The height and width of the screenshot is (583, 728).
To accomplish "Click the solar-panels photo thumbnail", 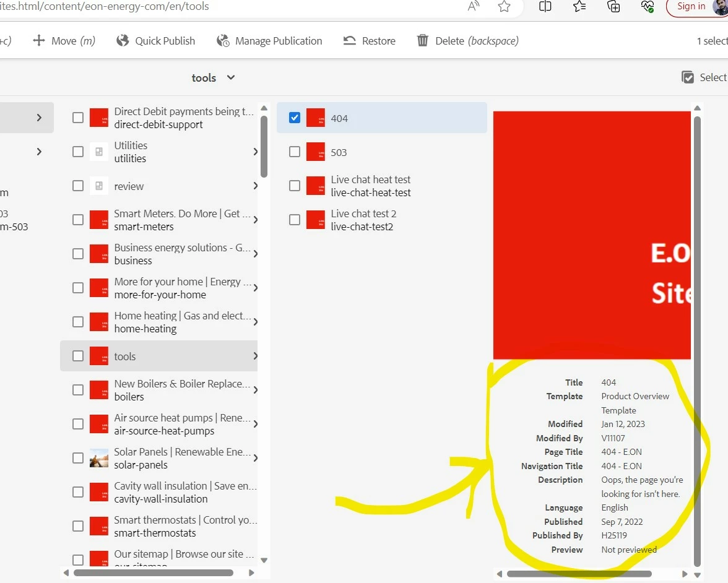I will [x=99, y=458].
